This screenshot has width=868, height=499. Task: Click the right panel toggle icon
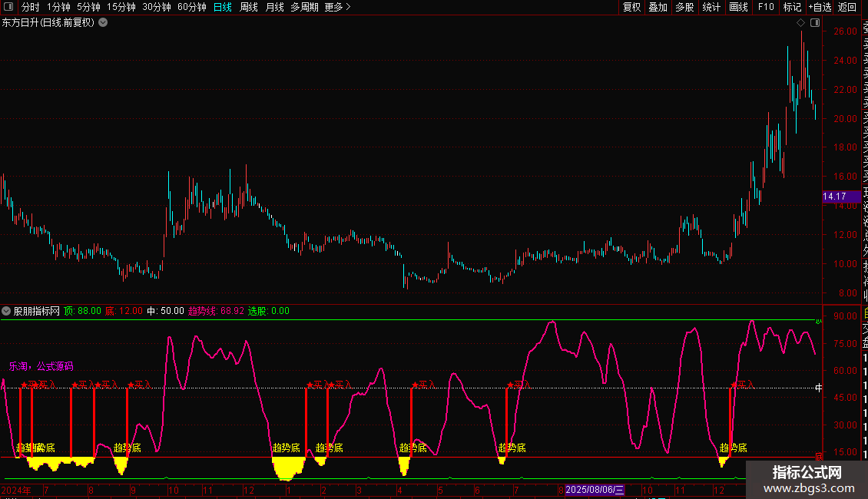click(813, 23)
